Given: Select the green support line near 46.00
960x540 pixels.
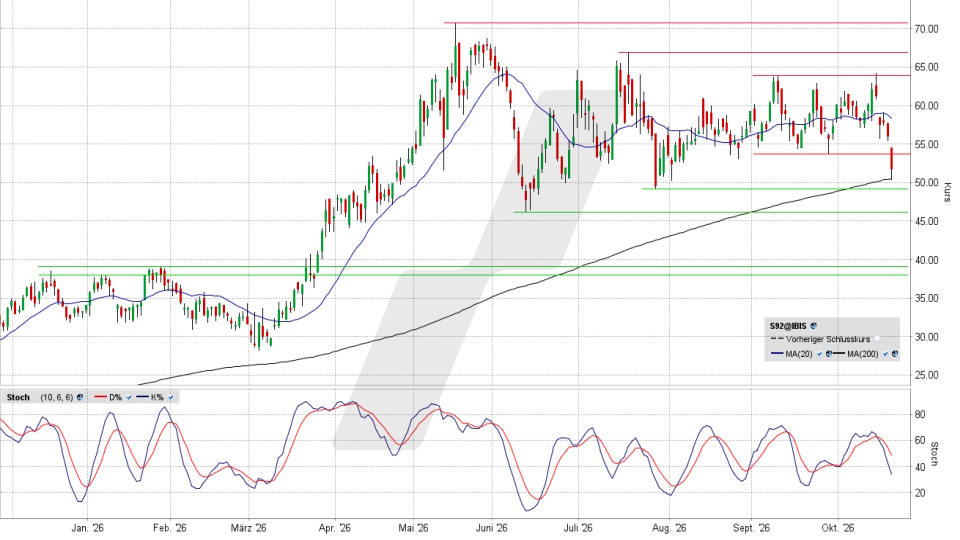Looking at the screenshot, I should point(711,212).
